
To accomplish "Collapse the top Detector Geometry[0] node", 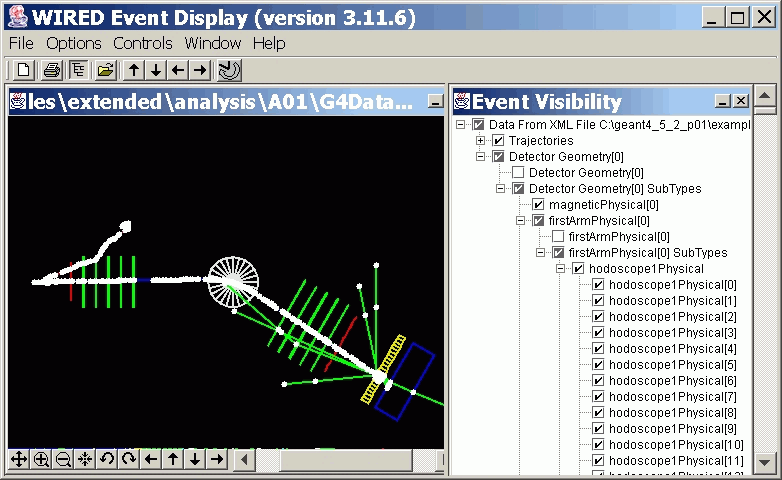I will click(481, 157).
